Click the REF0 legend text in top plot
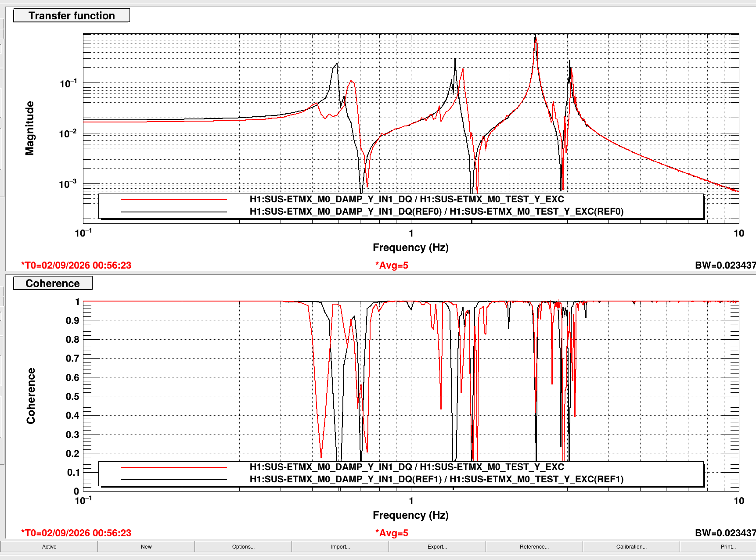Image resolution: width=756 pixels, height=560 pixels. point(436,212)
